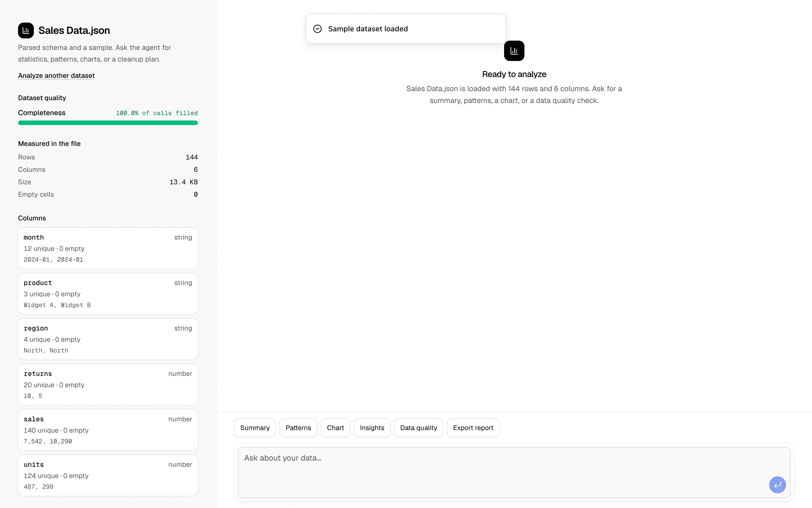Run the Data quality check button
812x508 pixels.
tap(419, 428)
